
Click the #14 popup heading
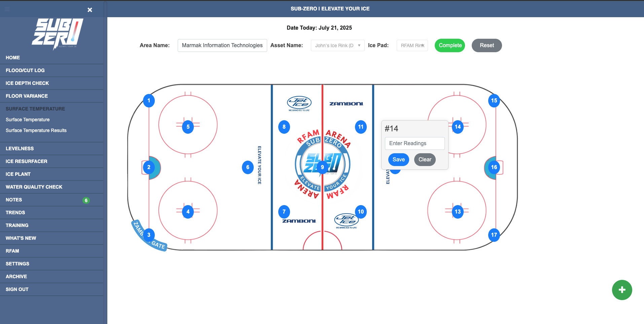tap(391, 128)
